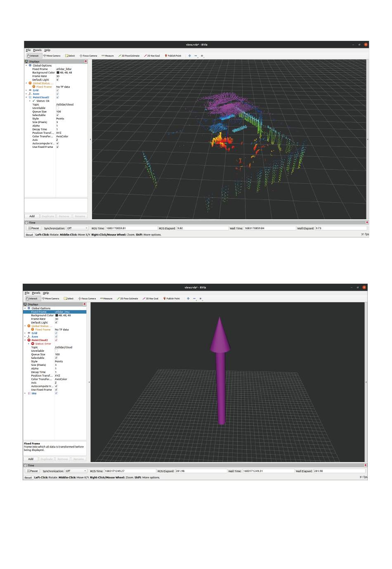Activate Focus Camera tool in lower RViz window
Viewport: 392px width, 569px height.
click(x=87, y=299)
